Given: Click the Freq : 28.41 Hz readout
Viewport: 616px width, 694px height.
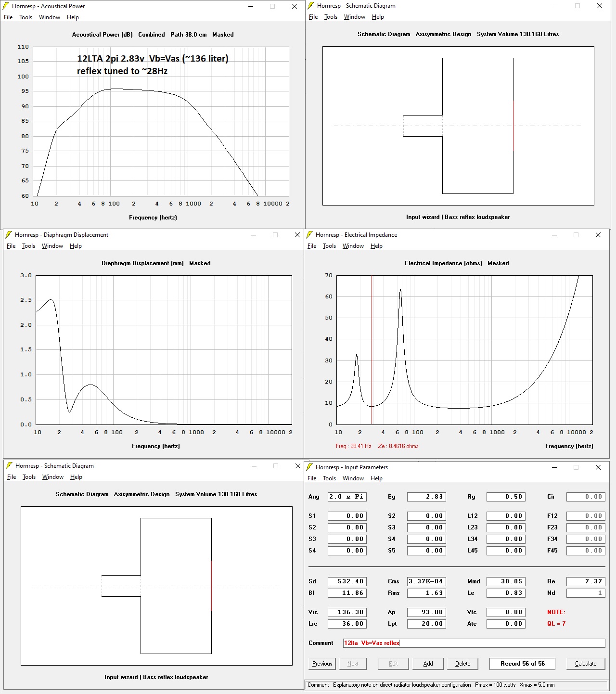Looking at the screenshot, I should (x=353, y=446).
